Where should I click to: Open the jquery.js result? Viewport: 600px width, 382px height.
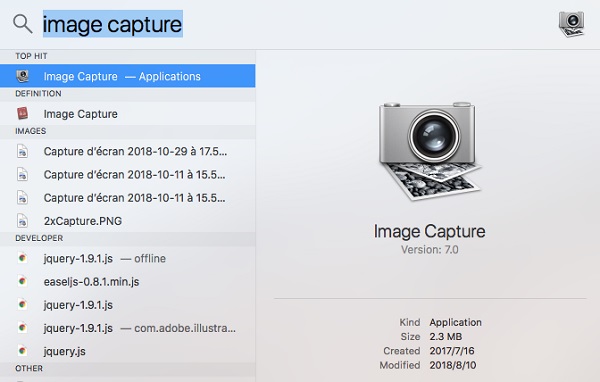pos(127,351)
